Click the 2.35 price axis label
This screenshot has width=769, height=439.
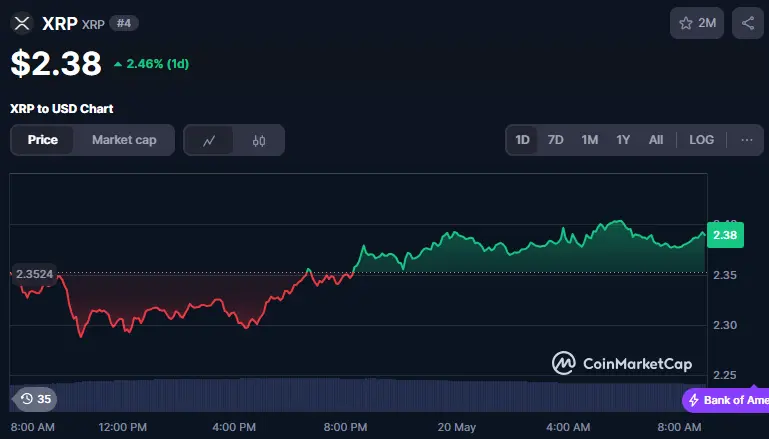[725, 275]
